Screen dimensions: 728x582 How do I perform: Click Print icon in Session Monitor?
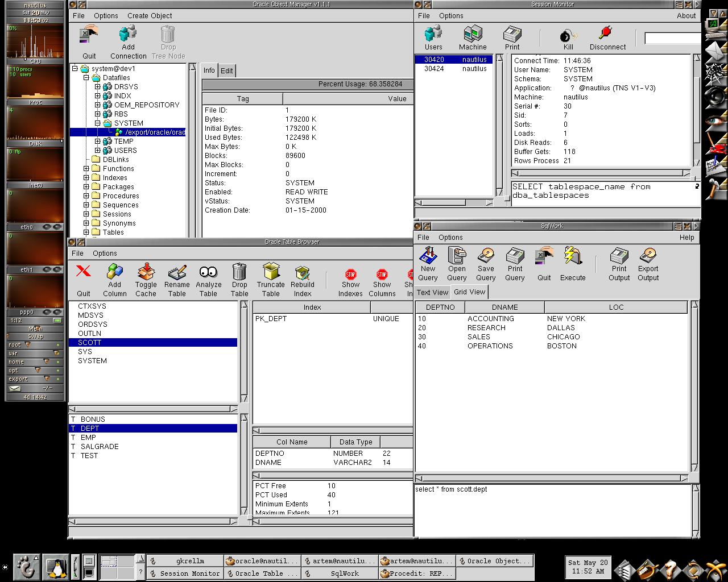[x=512, y=34]
